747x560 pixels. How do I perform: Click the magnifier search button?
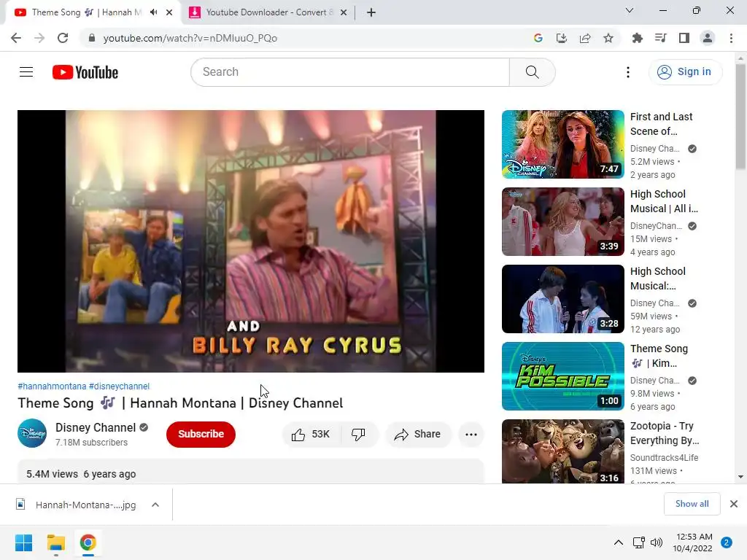(532, 72)
